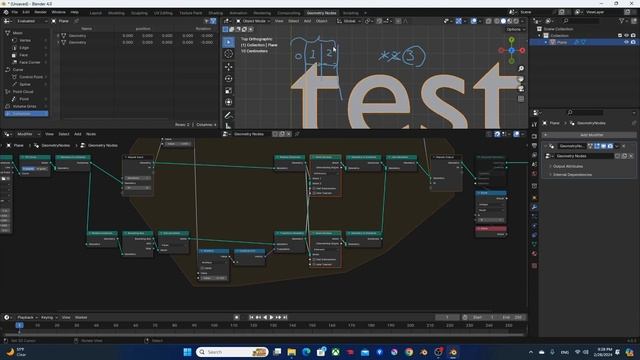Open the Physics properties tab
Viewport: 640px width, 360px height.
coord(534,226)
